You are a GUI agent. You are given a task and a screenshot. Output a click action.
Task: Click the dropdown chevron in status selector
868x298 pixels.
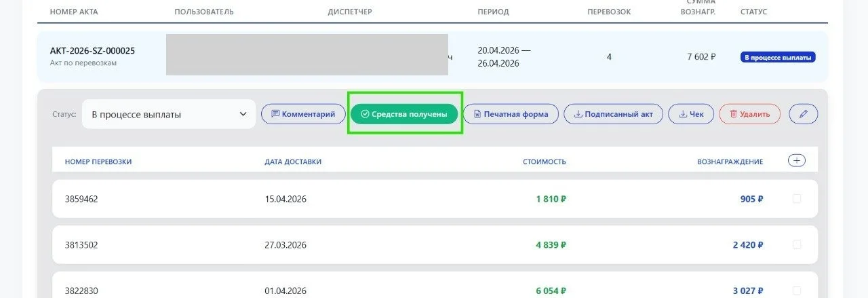(x=243, y=114)
